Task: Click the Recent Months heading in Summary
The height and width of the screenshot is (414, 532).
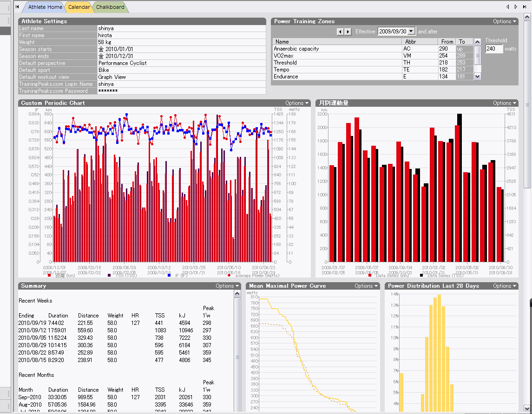Action: click(x=36, y=375)
